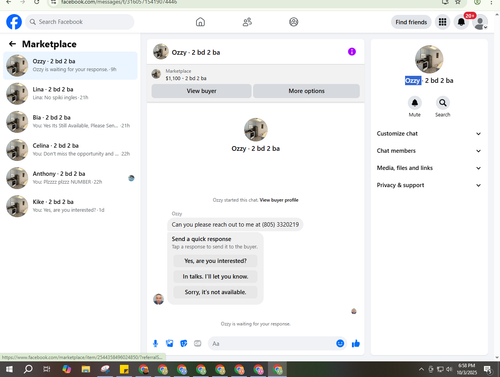Open the account profile menu
This screenshot has height=377, width=500.
pos(480,22)
